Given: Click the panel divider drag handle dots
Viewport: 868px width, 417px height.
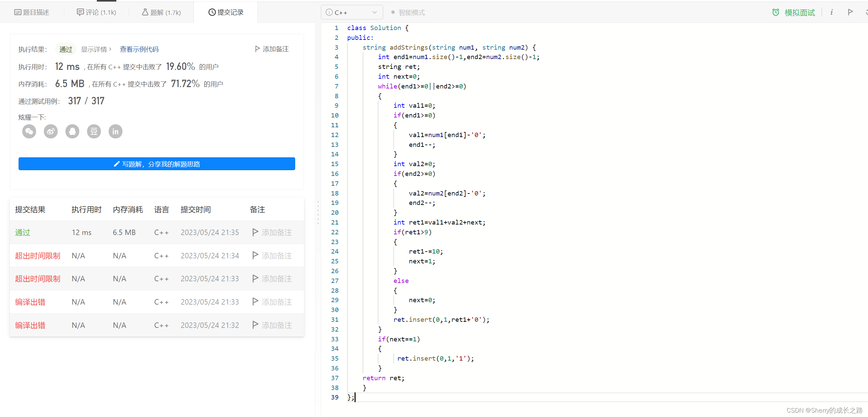Looking at the screenshot, I should point(318,212).
